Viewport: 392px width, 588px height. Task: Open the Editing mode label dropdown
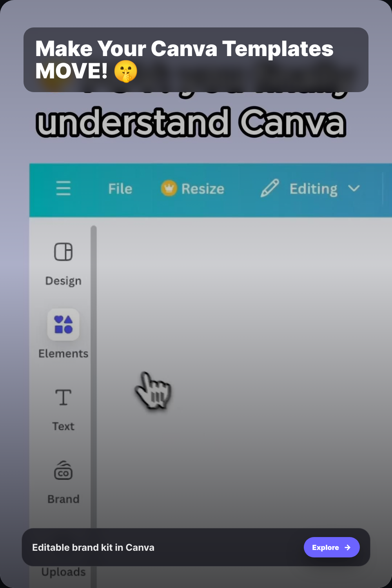[313, 189]
